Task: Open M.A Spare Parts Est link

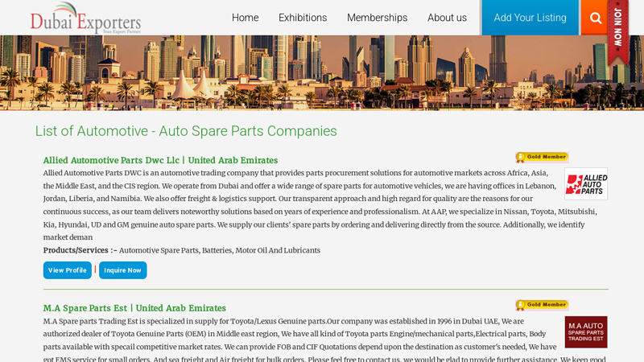Action: [x=134, y=308]
